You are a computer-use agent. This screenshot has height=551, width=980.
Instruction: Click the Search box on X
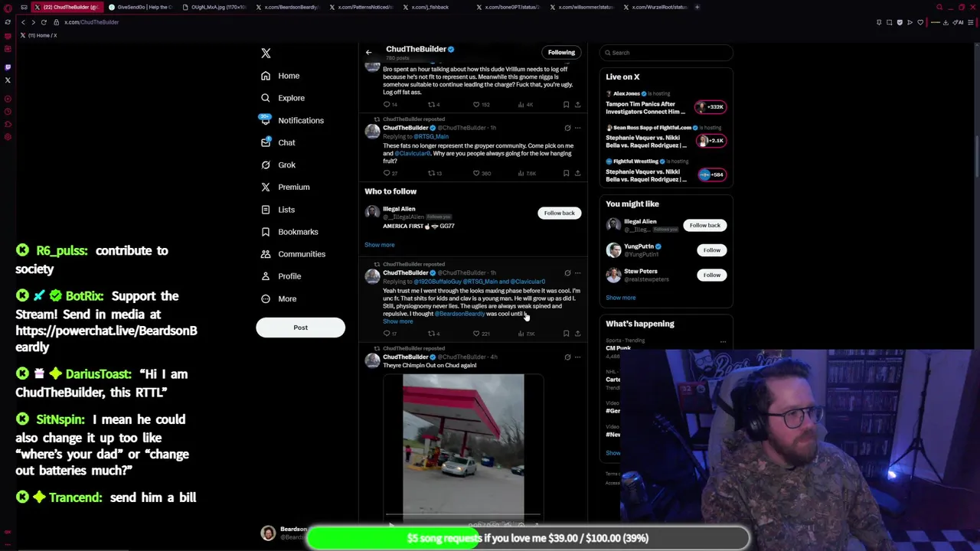pos(666,53)
